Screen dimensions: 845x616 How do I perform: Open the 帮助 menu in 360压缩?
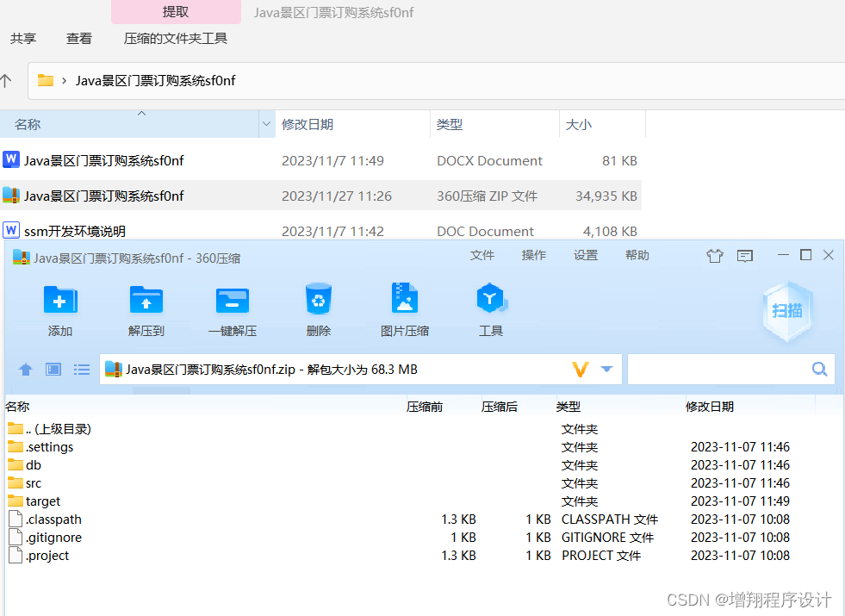tap(637, 255)
